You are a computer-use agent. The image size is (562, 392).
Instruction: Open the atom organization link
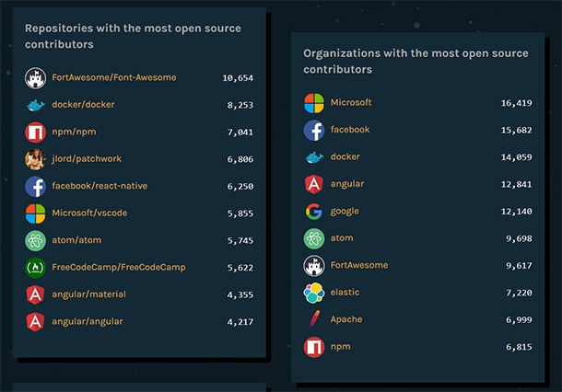(x=342, y=238)
